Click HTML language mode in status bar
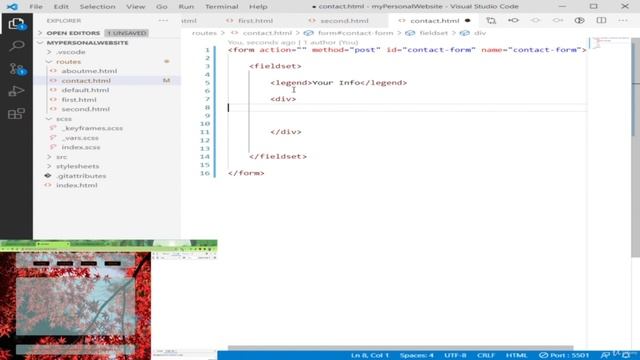The image size is (640, 360). 516,355
